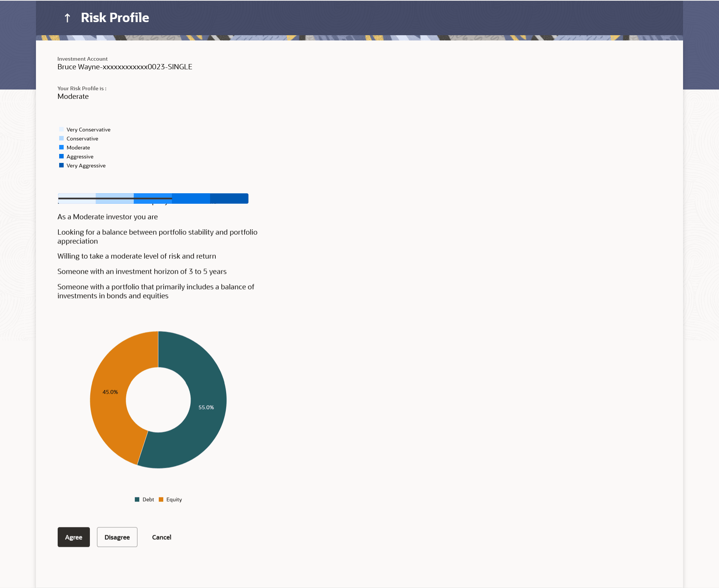
Task: Click the Cancel link
Action: coord(161,537)
